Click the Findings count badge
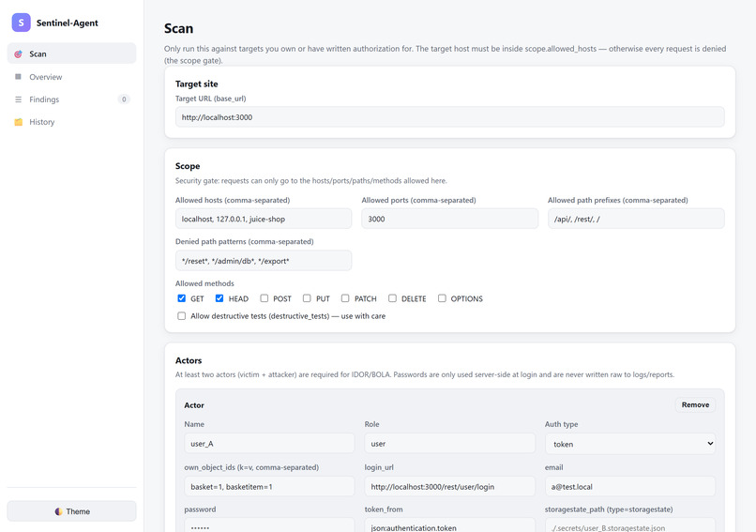 [x=124, y=99]
